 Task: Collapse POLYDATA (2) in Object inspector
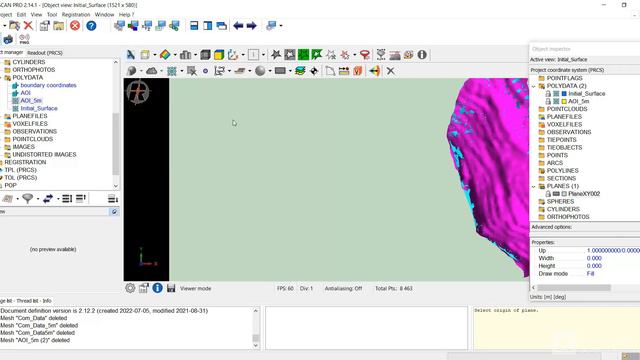[533, 86]
